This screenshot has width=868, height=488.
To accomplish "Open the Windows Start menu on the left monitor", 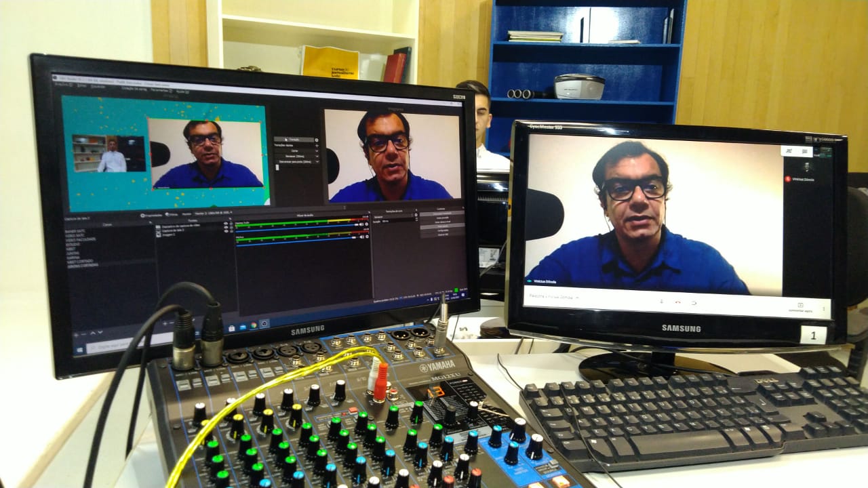I will click(79, 350).
